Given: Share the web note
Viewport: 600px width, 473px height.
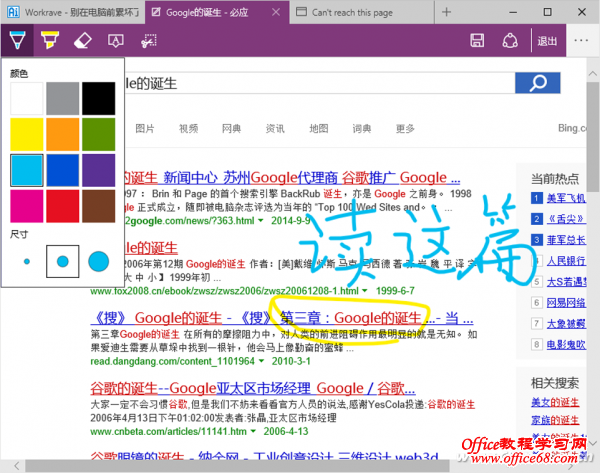Looking at the screenshot, I should [510, 41].
